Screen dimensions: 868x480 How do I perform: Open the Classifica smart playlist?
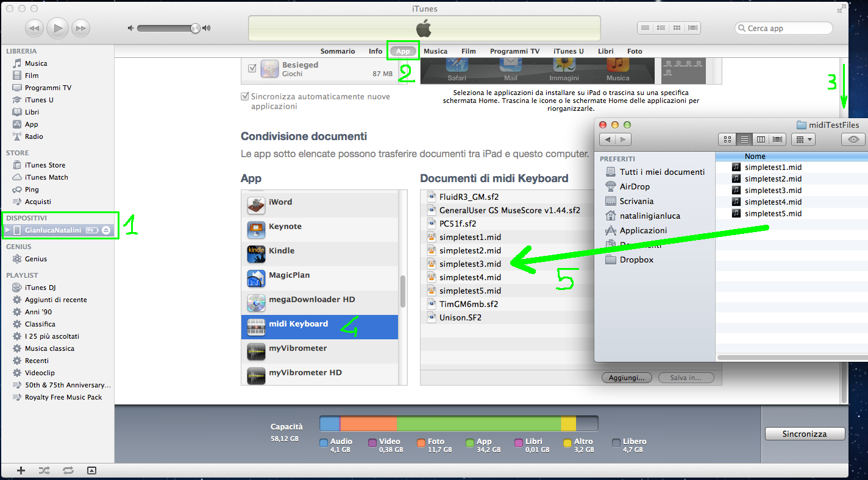click(x=40, y=324)
